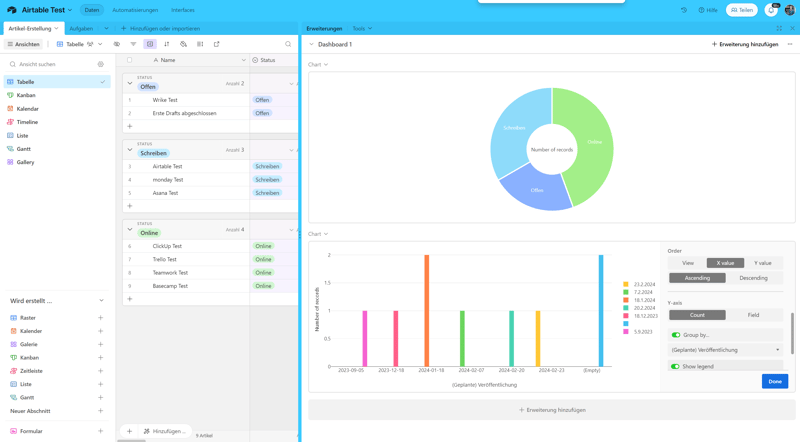Click the Done button
This screenshot has height=442, width=800.
(x=775, y=381)
